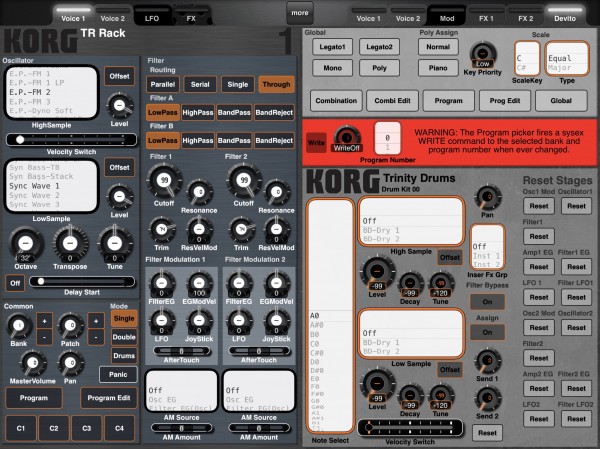The image size is (600, 449).
Task: Switch mode to Drums
Action: tap(124, 356)
